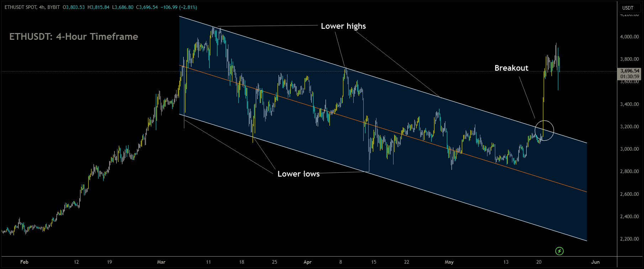Click the ETHUSDT SPOT symbol title
644x269 pixels.
tap(21, 7)
